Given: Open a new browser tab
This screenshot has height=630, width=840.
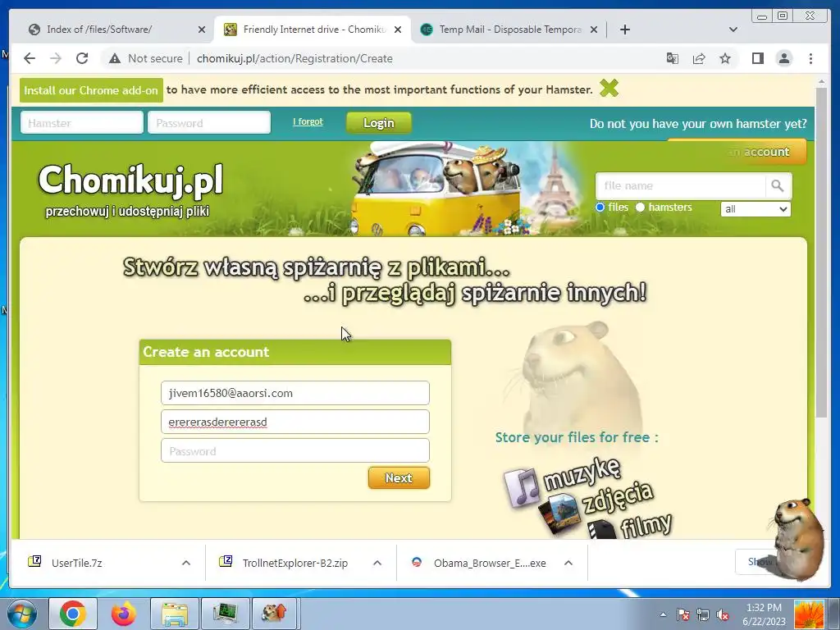Looking at the screenshot, I should click(x=624, y=30).
